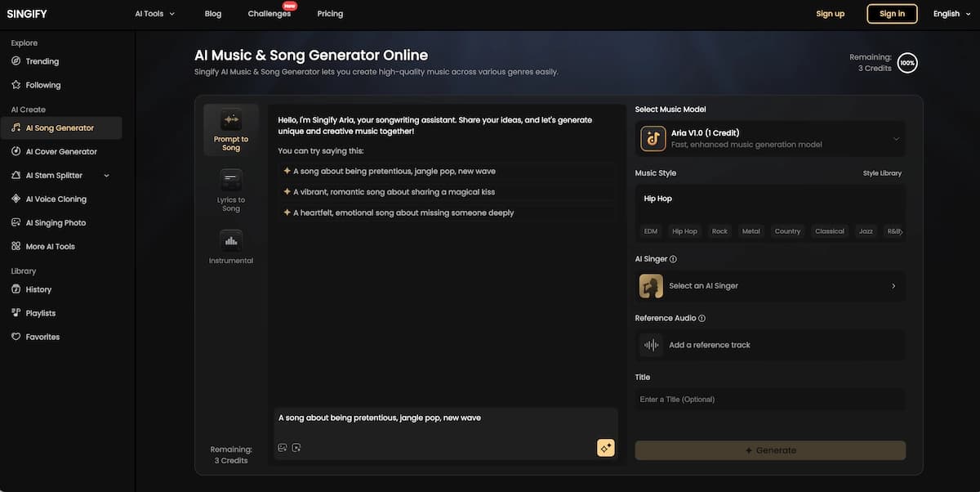The height and width of the screenshot is (492, 980).
Task: Choose the jangle pop suggestion prompt
Action: 447,172
